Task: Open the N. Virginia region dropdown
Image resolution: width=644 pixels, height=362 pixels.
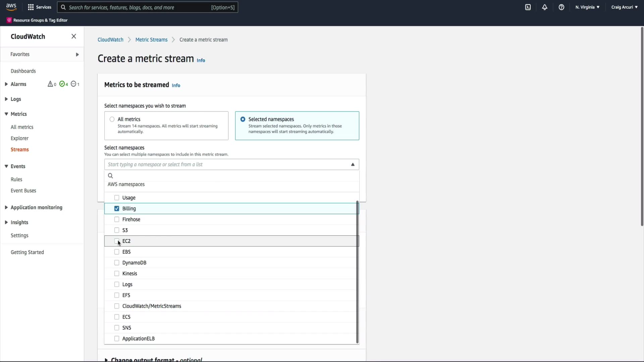Action: click(587, 7)
